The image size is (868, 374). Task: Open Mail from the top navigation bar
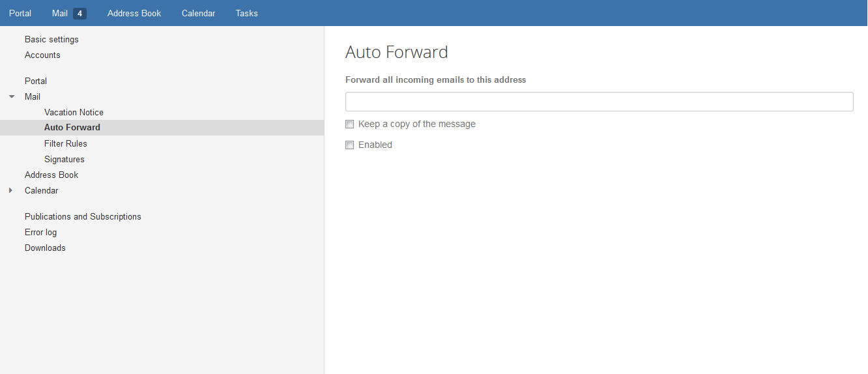(60, 13)
